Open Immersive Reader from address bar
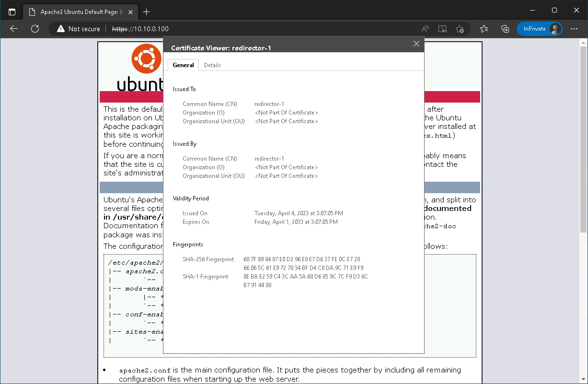This screenshot has height=384, width=588. click(x=442, y=29)
